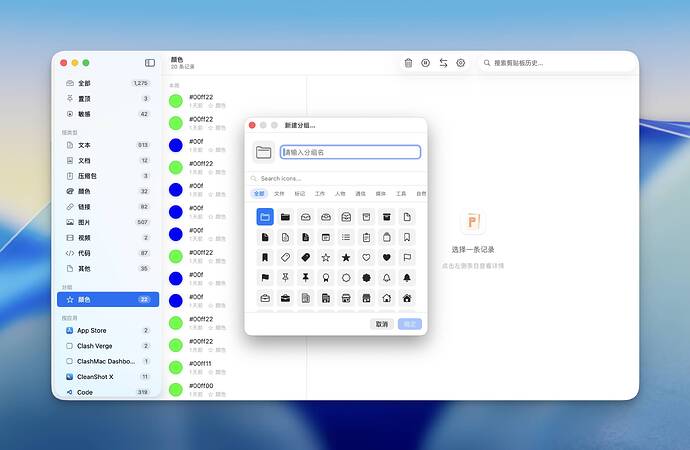Choose the filled heart icon
The height and width of the screenshot is (450, 690).
click(x=386, y=257)
